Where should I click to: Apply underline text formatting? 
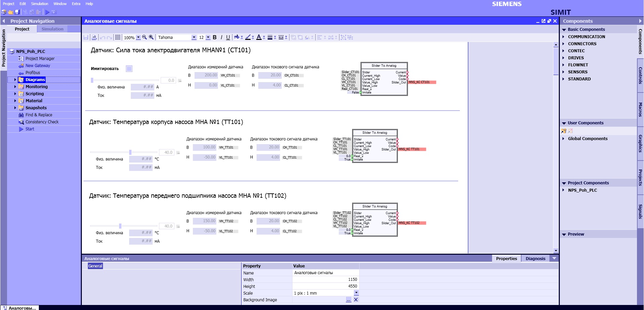pyautogui.click(x=228, y=37)
